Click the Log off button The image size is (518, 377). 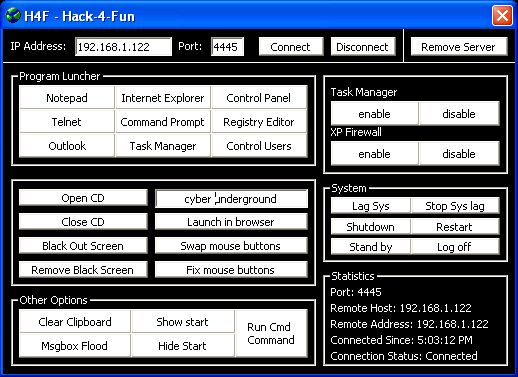click(x=455, y=247)
